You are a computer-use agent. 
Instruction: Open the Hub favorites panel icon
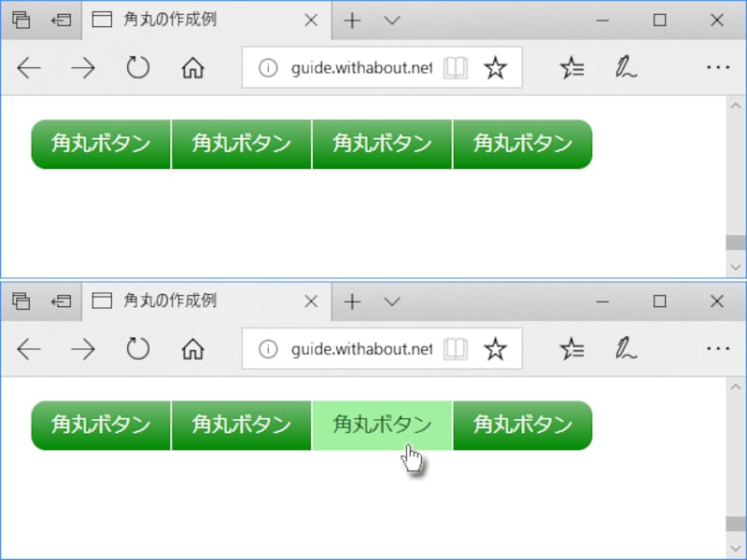point(571,67)
